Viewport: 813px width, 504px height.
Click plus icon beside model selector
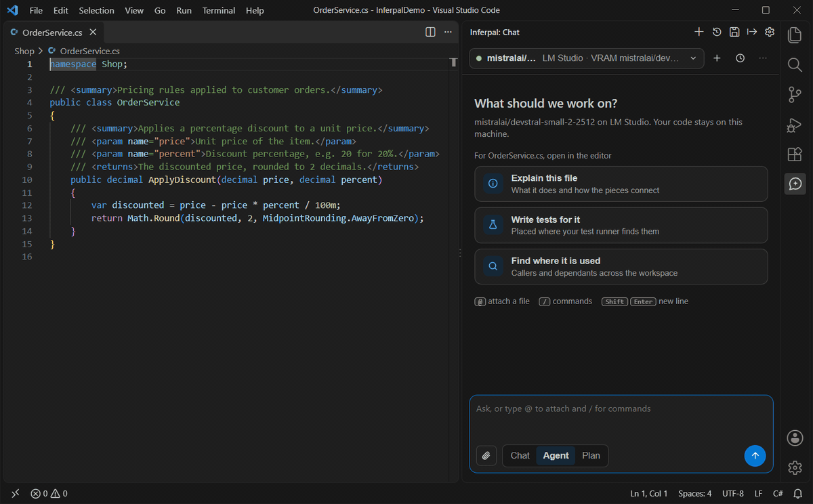click(717, 58)
